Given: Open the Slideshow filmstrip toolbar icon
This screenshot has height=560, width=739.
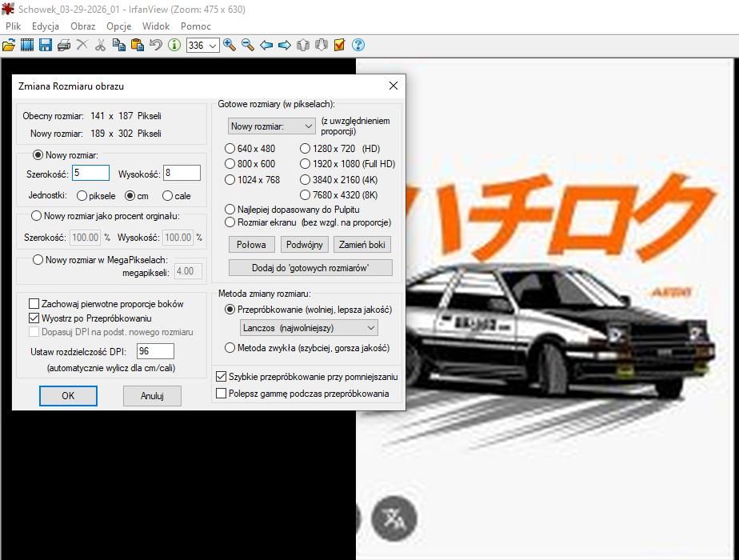Looking at the screenshot, I should click(27, 46).
